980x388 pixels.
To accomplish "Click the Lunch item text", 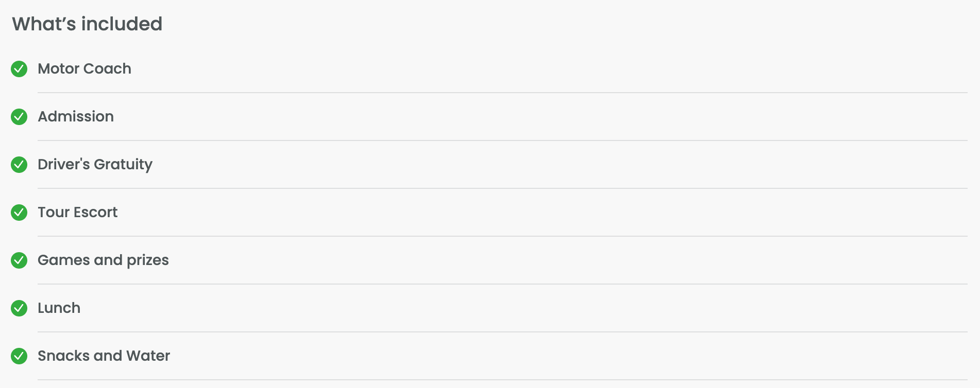I will [59, 308].
